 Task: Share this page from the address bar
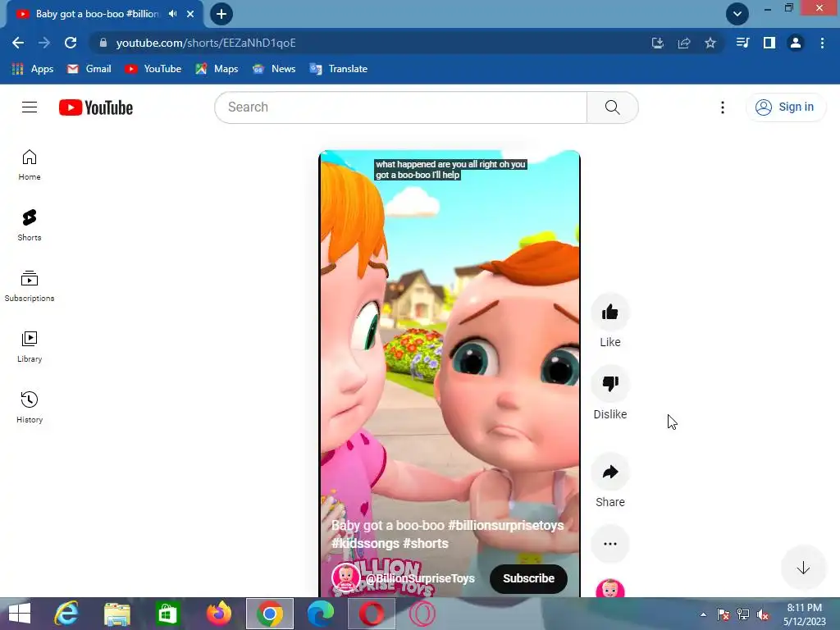pos(684,43)
